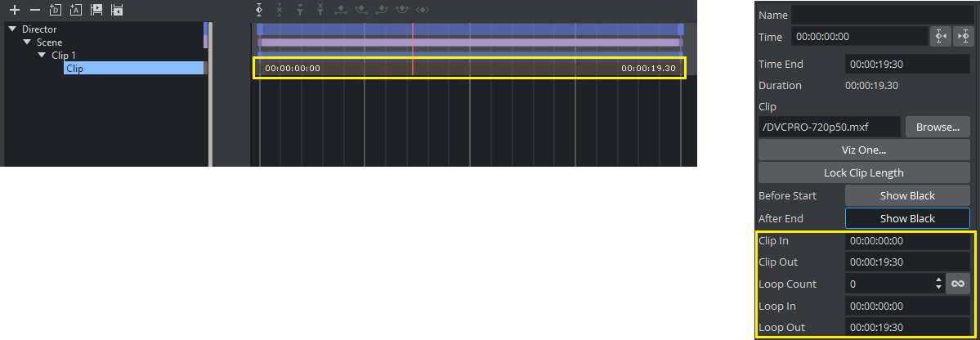Select the Scene entry in tree
The width and height of the screenshot is (980, 340).
click(49, 42)
